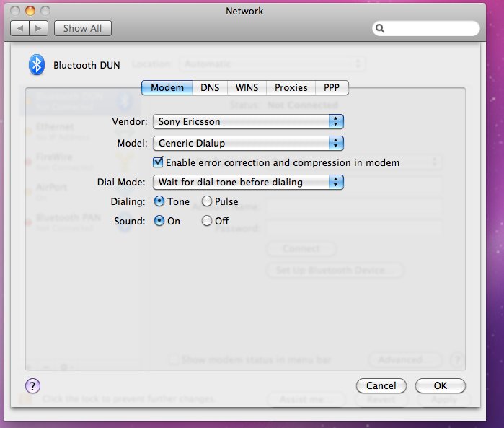504x428 pixels.
Task: Click the Cancel button
Action: click(381, 385)
